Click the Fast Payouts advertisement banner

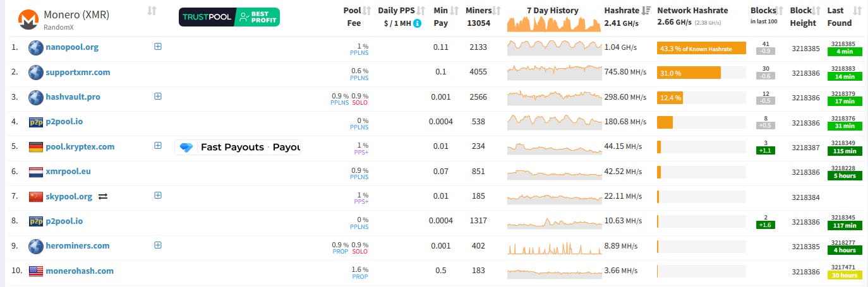238,148
